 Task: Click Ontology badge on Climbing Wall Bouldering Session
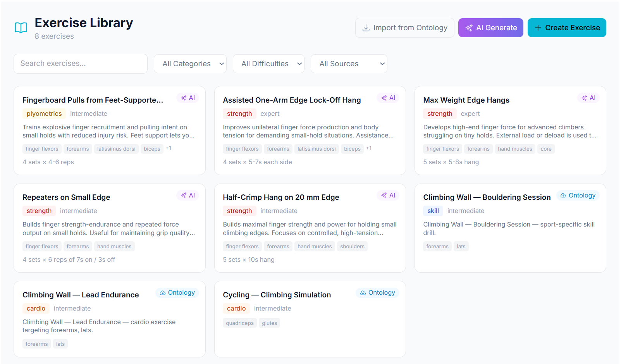tap(578, 196)
